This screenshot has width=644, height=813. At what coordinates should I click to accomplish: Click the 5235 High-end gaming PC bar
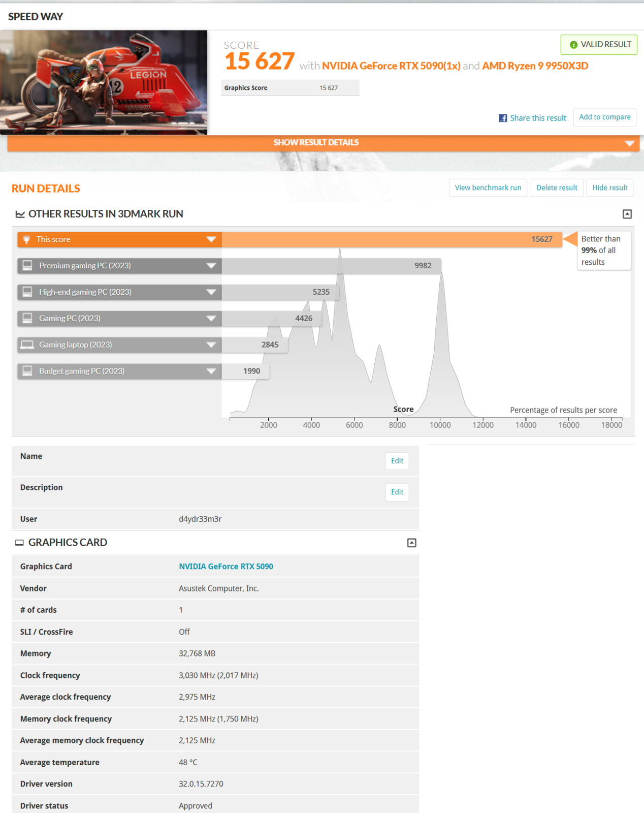click(280, 292)
